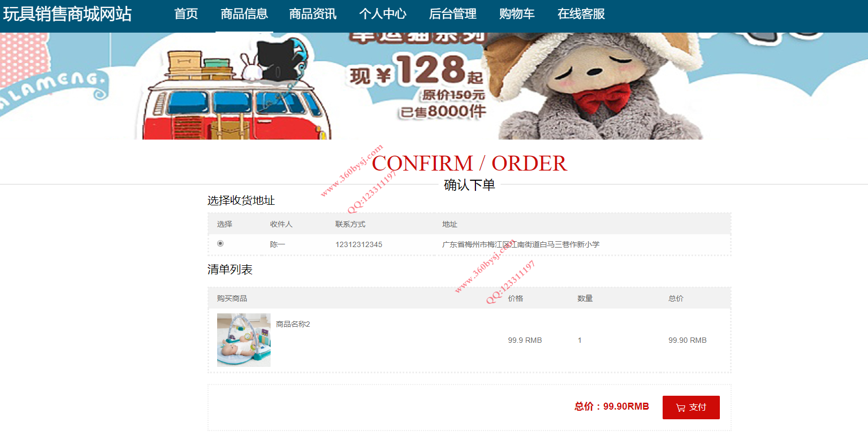Click the 玩具销售商城网站 site title
The image size is (868, 446).
point(67,14)
